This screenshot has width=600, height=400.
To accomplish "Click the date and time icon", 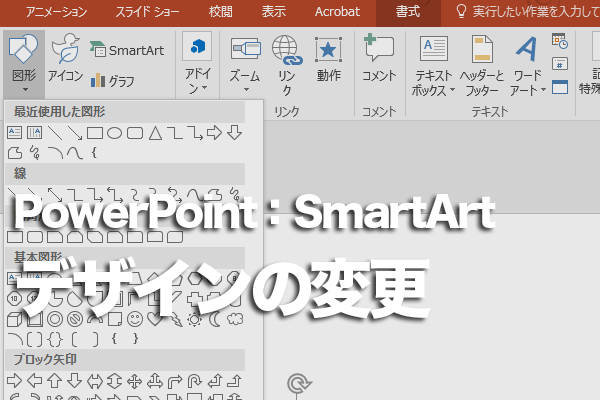I will click(560, 41).
